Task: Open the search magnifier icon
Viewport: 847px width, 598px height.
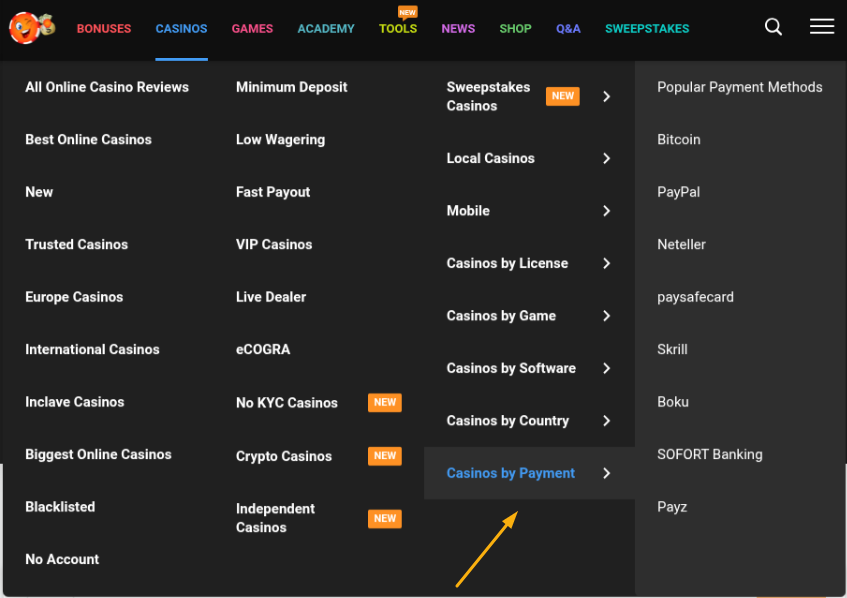Action: tap(773, 27)
